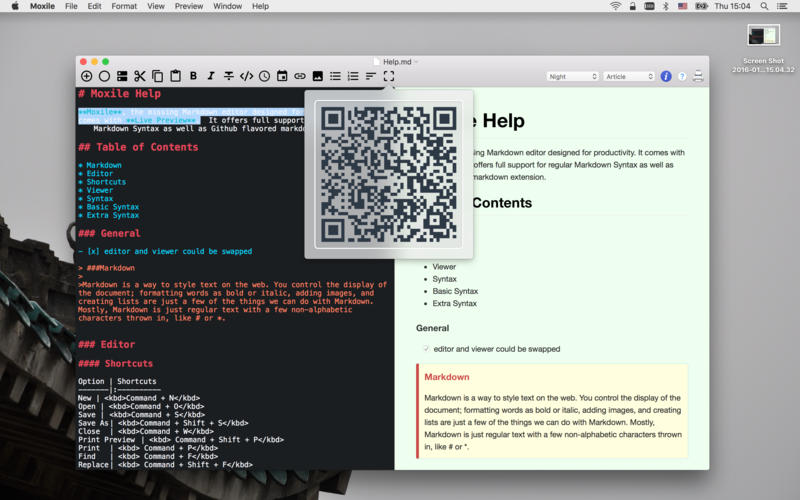Click '#### Shortcuts' heading in editor
The height and width of the screenshot is (500, 800).
(x=115, y=363)
